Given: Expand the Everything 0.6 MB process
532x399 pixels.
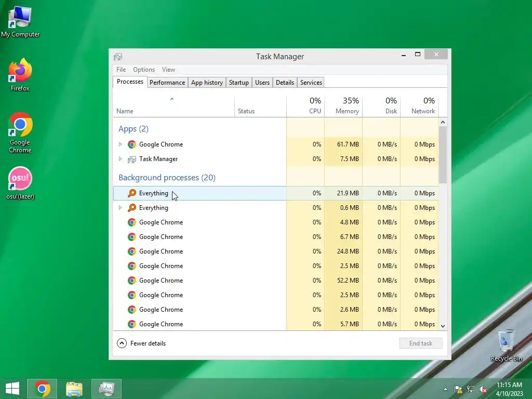Looking at the screenshot, I should (x=120, y=208).
